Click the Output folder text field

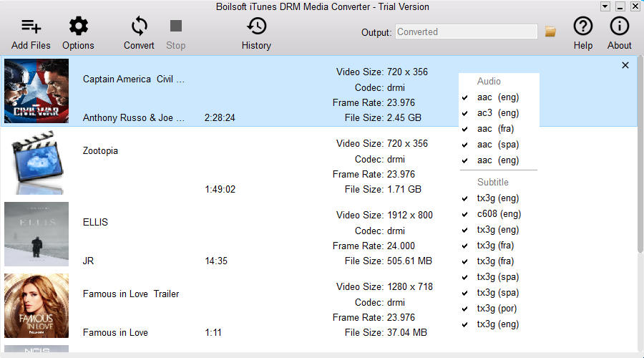click(x=466, y=32)
